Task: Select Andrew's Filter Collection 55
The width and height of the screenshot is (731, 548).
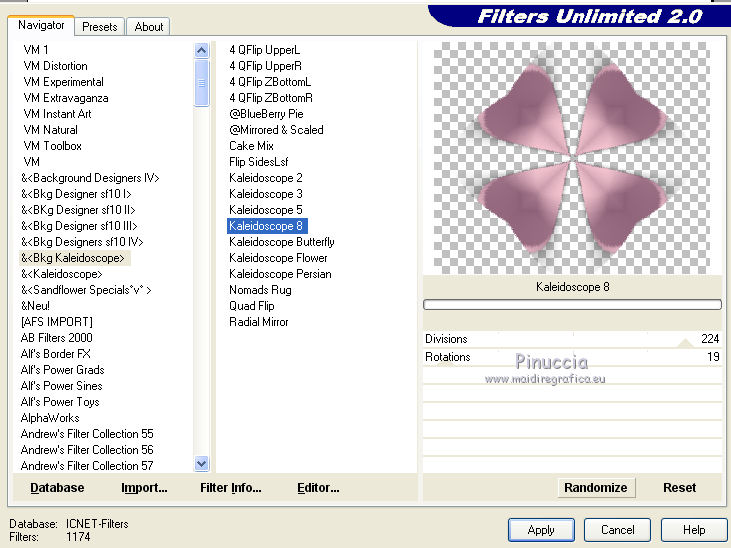Action: (x=87, y=434)
